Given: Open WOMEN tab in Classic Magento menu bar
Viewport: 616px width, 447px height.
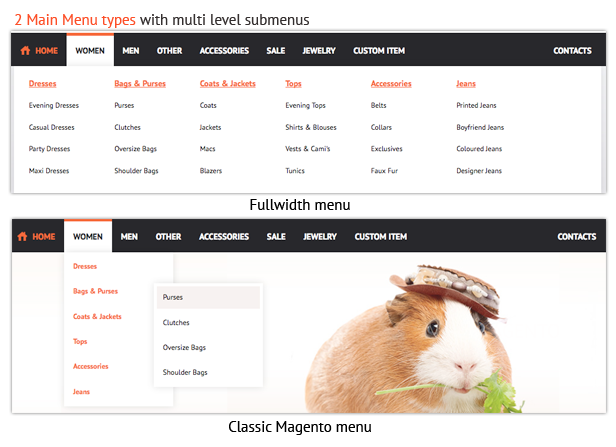Looking at the screenshot, I should pos(88,236).
